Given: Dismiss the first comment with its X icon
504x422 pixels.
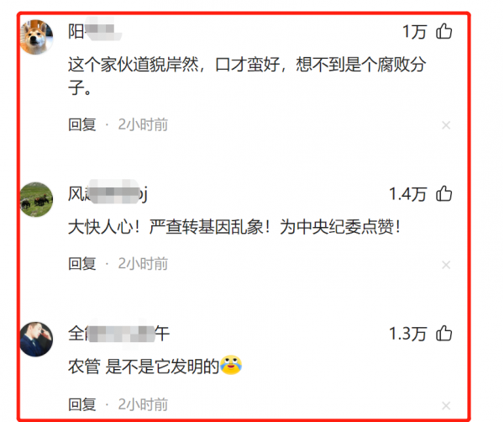Looking at the screenshot, I should [446, 125].
